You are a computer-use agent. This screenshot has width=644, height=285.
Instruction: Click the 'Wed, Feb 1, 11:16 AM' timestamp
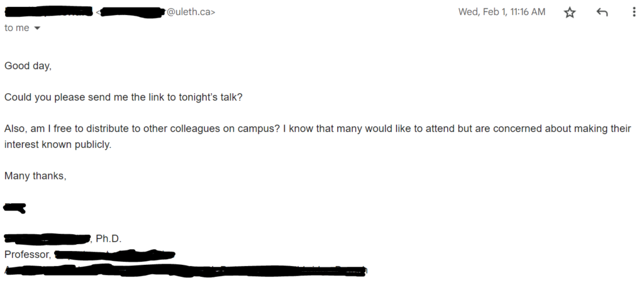502,12
